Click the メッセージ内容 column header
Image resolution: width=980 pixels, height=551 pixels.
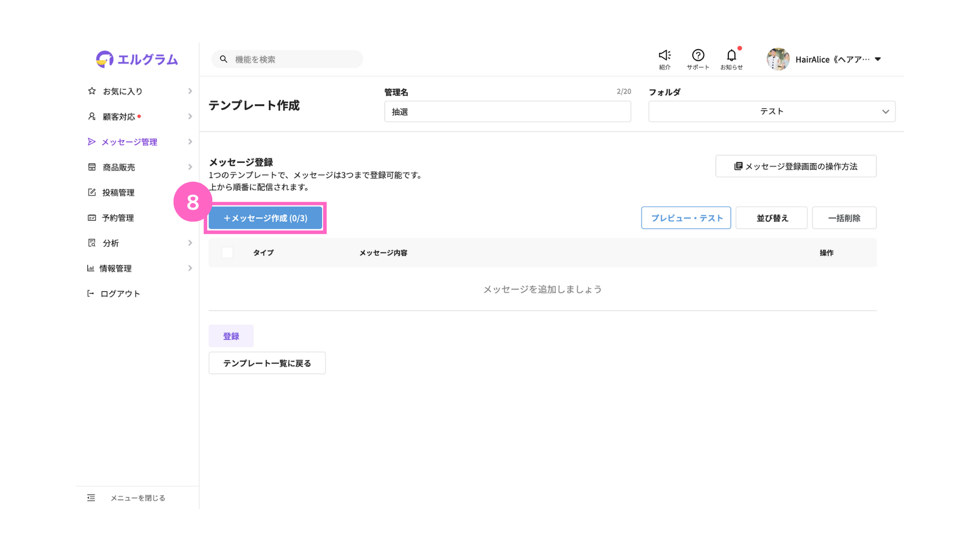click(383, 253)
